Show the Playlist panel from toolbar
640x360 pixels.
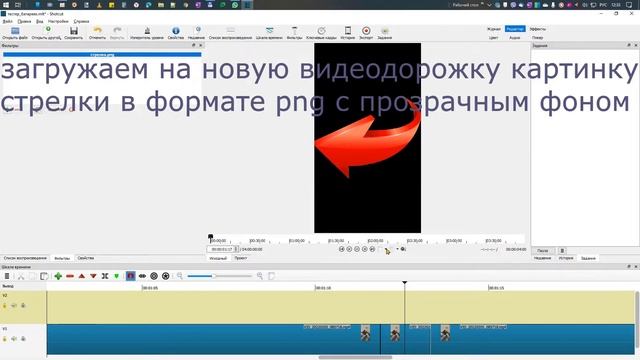[x=231, y=31]
